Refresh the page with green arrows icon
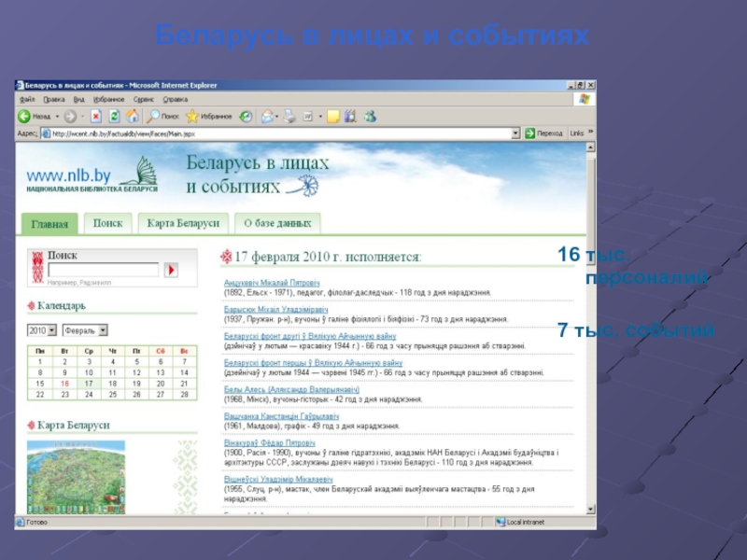747x560 pixels. [114, 116]
